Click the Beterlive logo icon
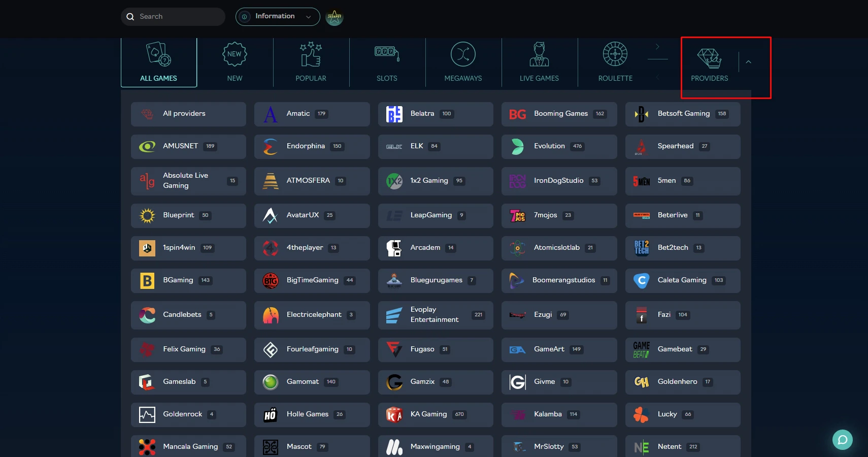868x457 pixels. (642, 215)
